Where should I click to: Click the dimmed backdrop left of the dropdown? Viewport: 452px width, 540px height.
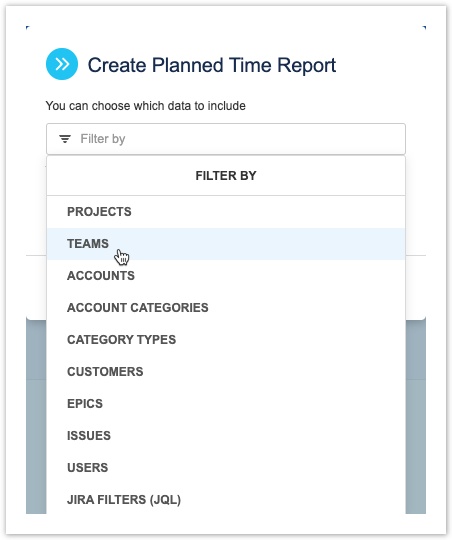coord(36,417)
